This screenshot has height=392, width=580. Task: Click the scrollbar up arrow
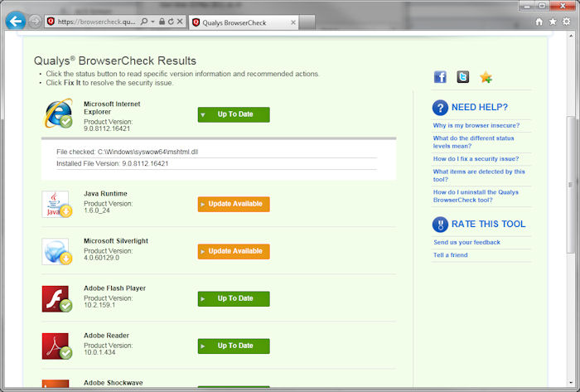click(x=571, y=36)
